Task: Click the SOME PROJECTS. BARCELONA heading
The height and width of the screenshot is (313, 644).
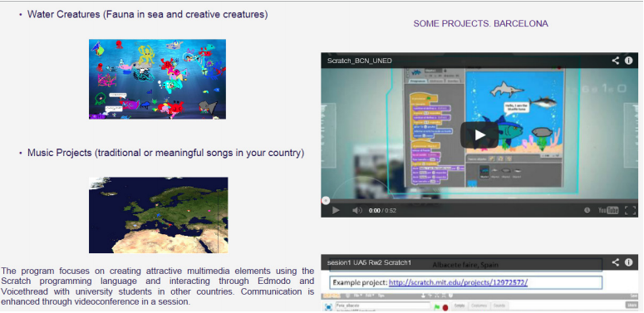Action: point(480,24)
